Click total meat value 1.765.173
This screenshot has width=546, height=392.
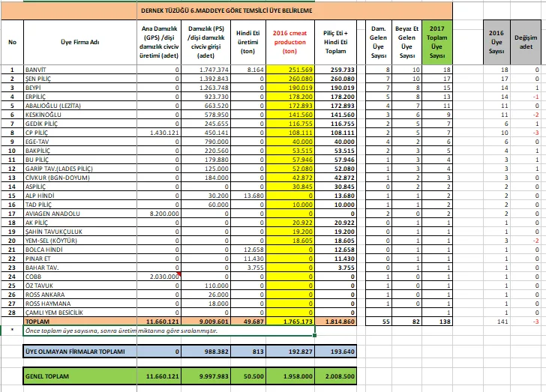point(290,322)
